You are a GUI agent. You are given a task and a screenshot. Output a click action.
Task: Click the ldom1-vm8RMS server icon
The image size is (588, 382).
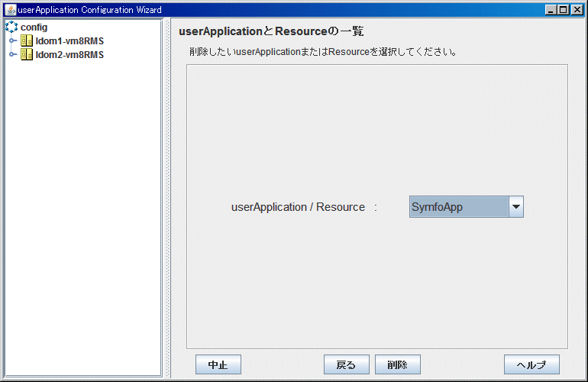[x=27, y=40]
